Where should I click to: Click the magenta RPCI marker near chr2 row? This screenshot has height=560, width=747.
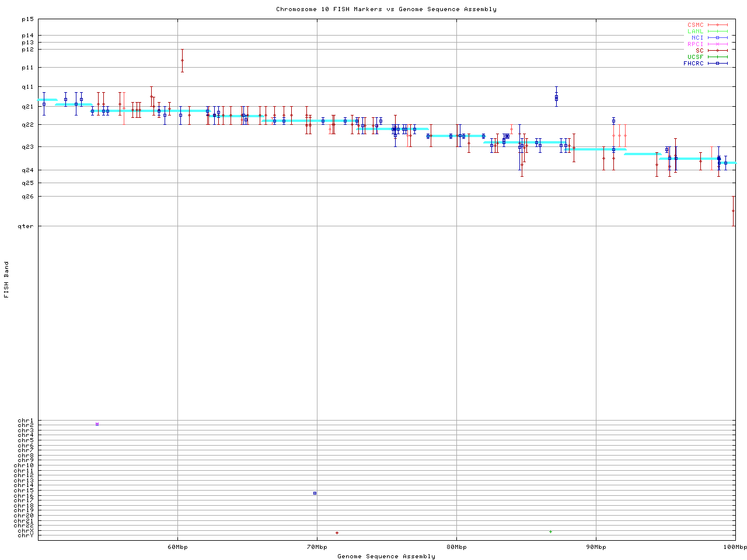tap(97, 424)
